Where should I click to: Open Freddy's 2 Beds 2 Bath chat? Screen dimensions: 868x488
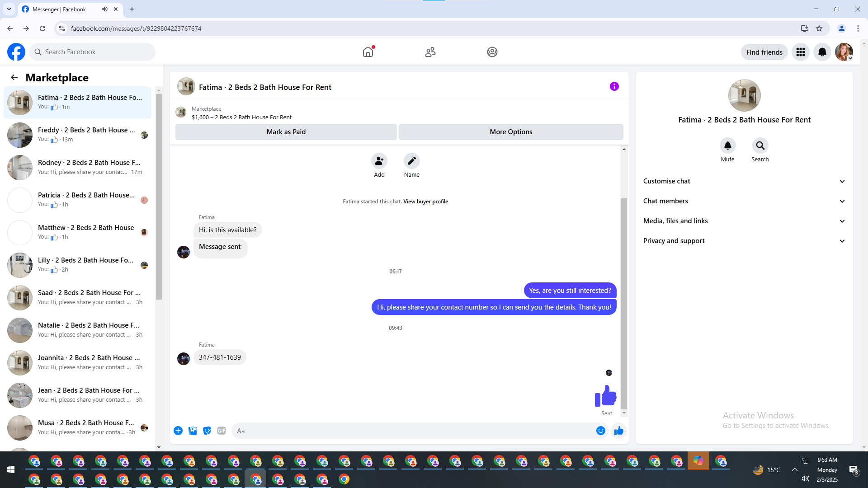78,135
